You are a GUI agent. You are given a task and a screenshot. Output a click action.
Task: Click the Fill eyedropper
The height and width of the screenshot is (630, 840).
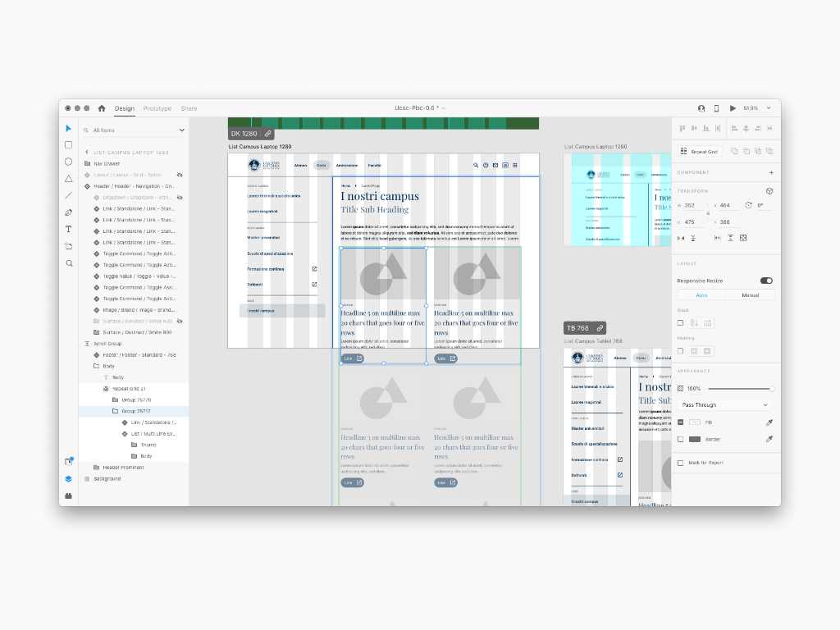click(x=769, y=422)
